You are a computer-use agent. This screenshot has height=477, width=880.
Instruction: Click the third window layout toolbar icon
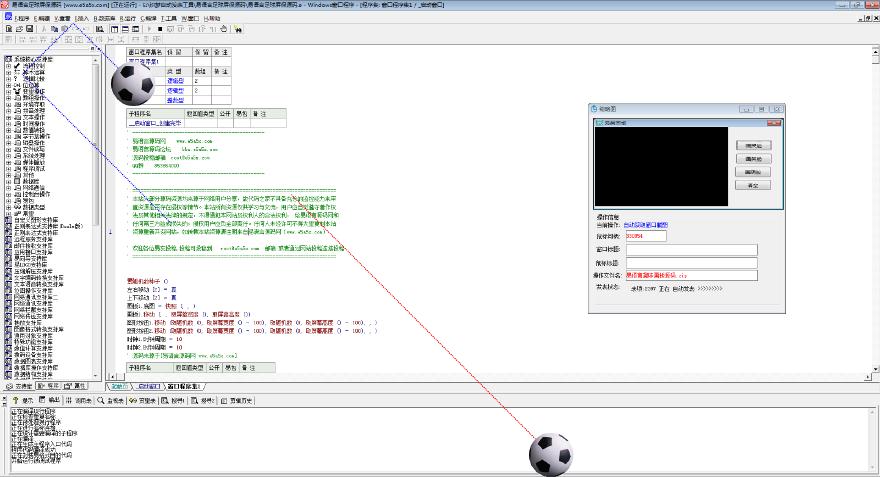[135, 29]
